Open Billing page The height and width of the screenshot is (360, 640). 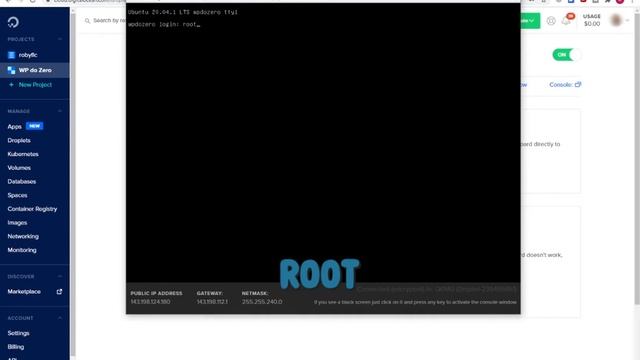pos(16,347)
